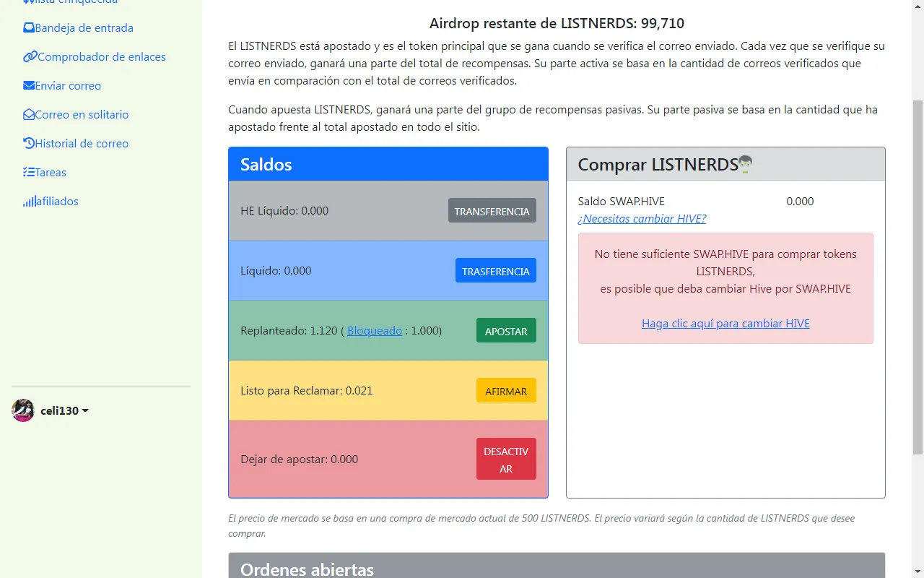Select the 'Replanteado: 1.120' text
This screenshot has width=924, height=578.
coord(289,331)
